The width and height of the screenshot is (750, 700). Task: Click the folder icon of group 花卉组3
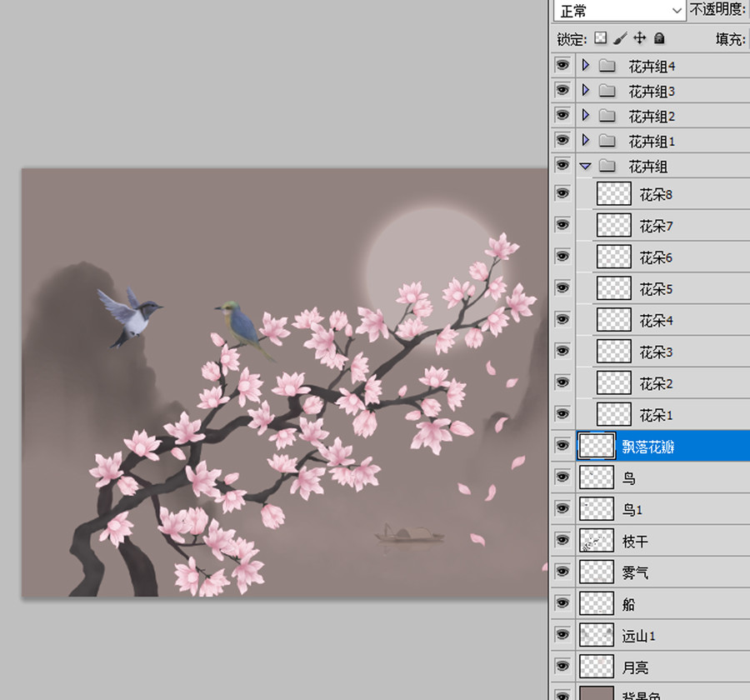[x=607, y=91]
